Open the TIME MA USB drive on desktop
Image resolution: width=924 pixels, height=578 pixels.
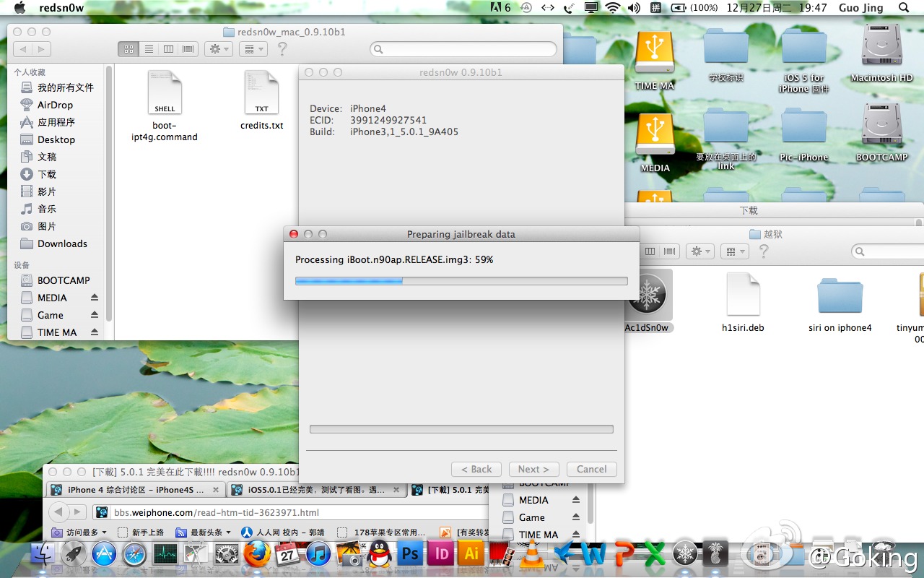click(x=655, y=51)
